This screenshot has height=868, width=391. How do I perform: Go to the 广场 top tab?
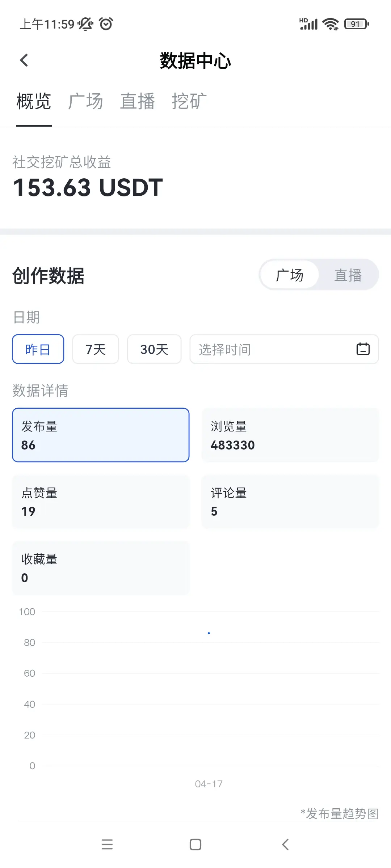[x=85, y=101]
